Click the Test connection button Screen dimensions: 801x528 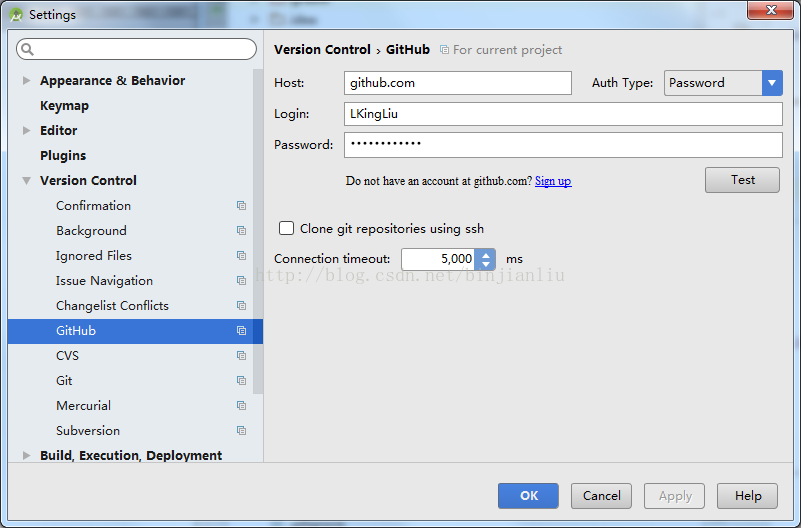pyautogui.click(x=742, y=180)
